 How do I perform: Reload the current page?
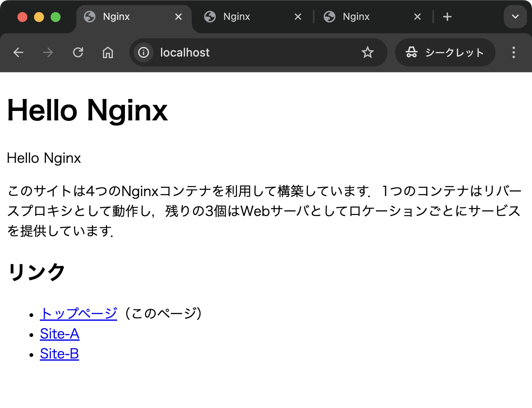[x=78, y=52]
